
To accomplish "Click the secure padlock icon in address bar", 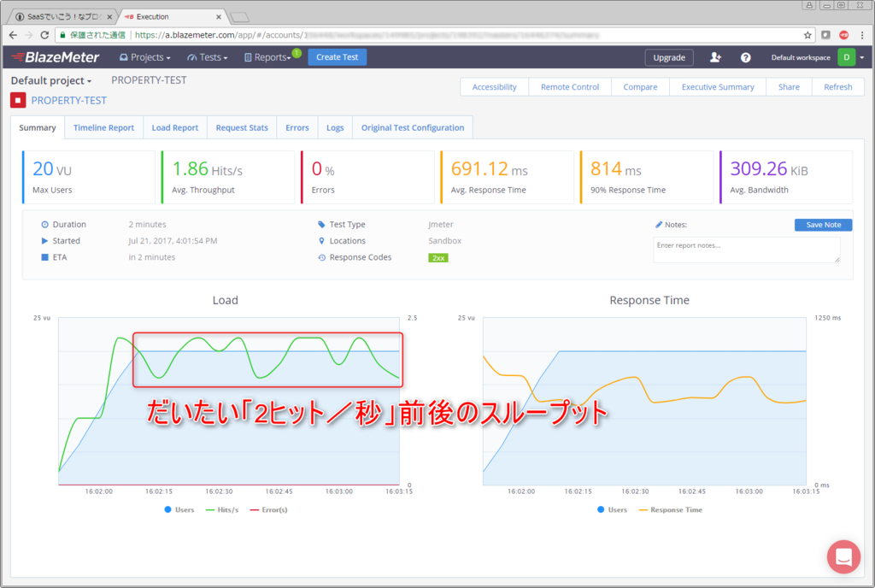I will click(x=62, y=35).
